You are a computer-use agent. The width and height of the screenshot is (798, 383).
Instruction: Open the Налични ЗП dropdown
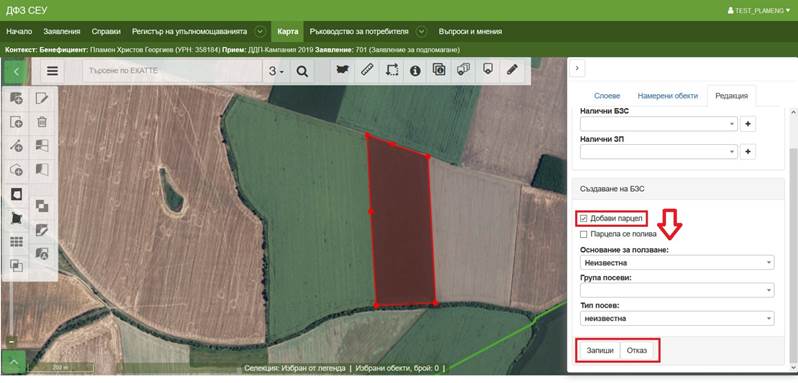659,152
